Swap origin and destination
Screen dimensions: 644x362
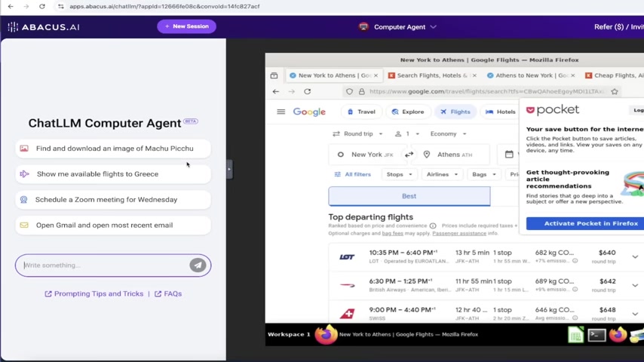[x=409, y=155]
